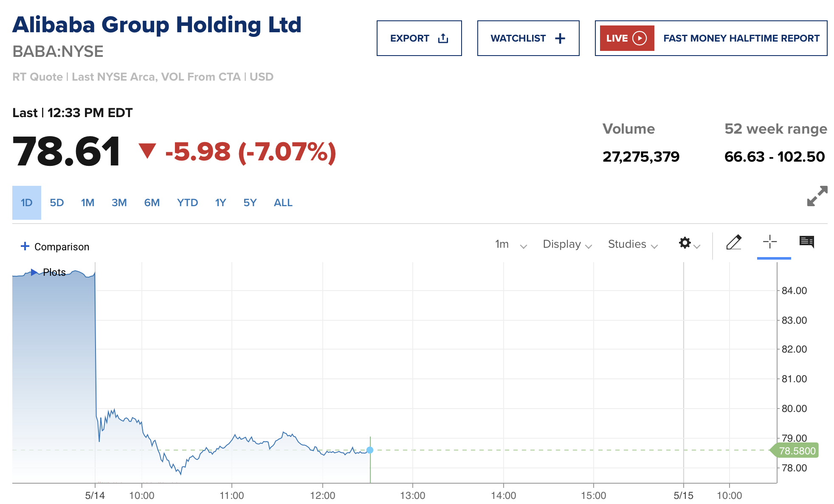Select the YTD range tab
This screenshot has width=834, height=504.
click(x=187, y=203)
